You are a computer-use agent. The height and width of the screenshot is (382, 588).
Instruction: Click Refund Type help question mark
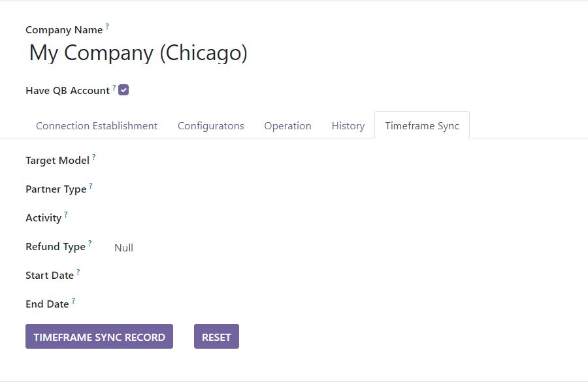[x=90, y=244]
